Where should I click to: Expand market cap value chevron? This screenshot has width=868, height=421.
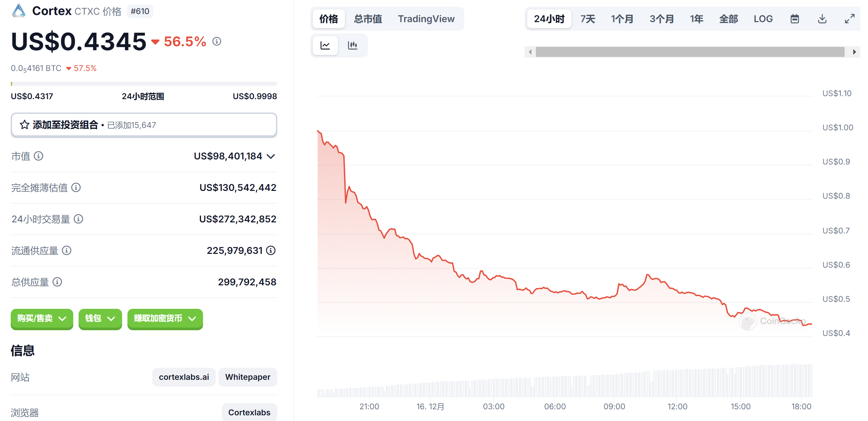click(x=271, y=156)
